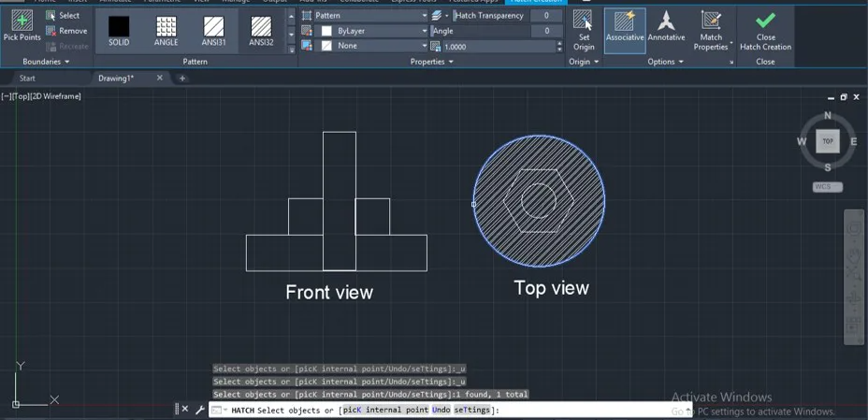Choose the SOLID hatch pattern swatch
This screenshot has height=420, width=868.
pos(119,32)
